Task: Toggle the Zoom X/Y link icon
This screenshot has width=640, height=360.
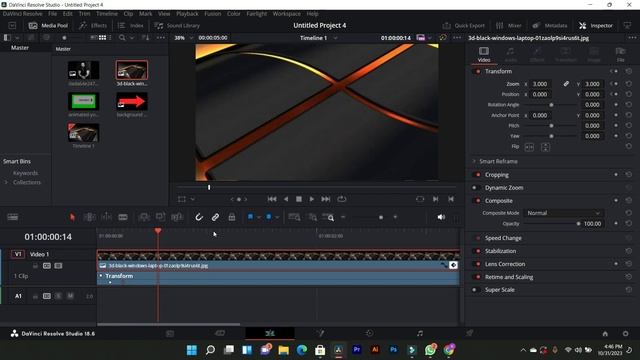Action: (566, 84)
